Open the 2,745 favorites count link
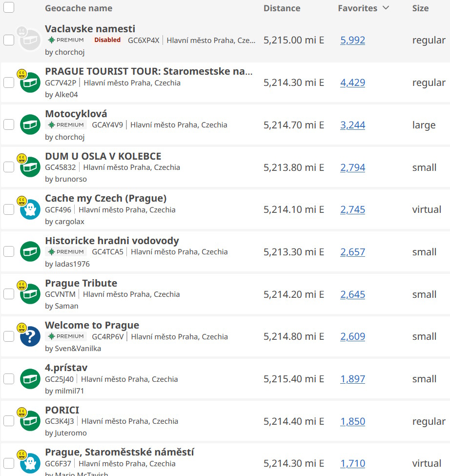 (x=352, y=209)
